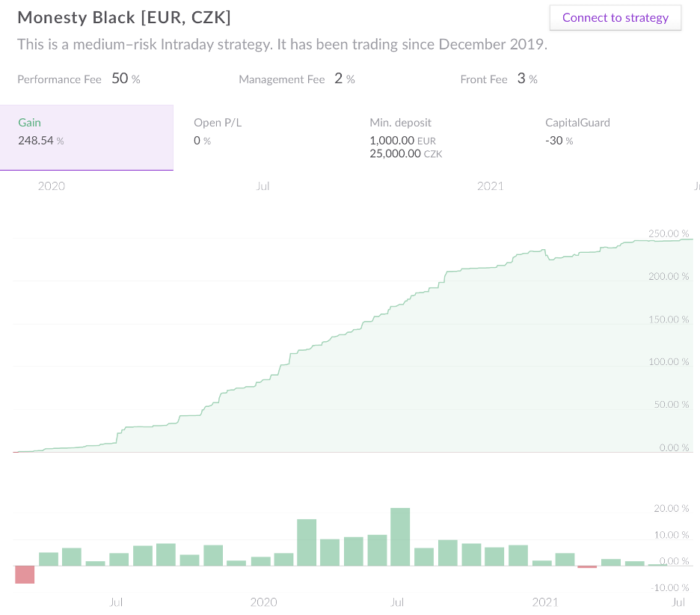700x615 pixels.
Task: Click the 10.00 % monthly axis label
Action: [x=672, y=535]
